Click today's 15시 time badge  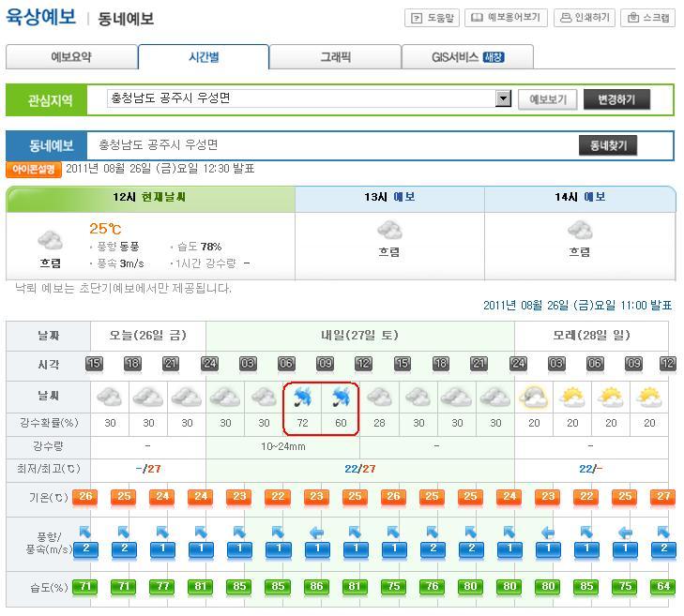[x=94, y=364]
